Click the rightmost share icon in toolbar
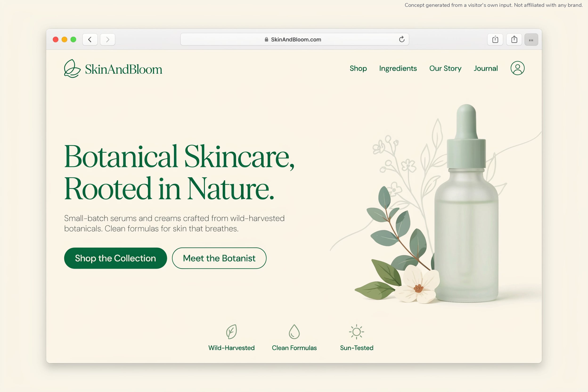 (514, 40)
